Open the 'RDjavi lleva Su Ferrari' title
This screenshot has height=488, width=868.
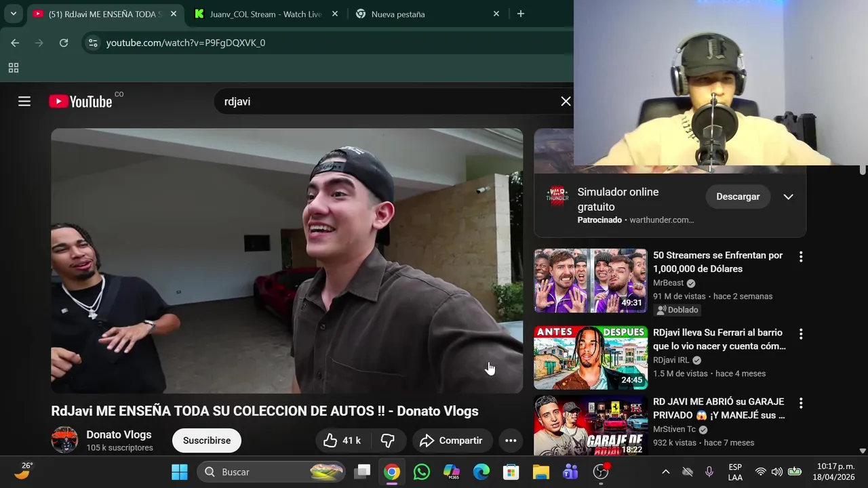[719, 340]
